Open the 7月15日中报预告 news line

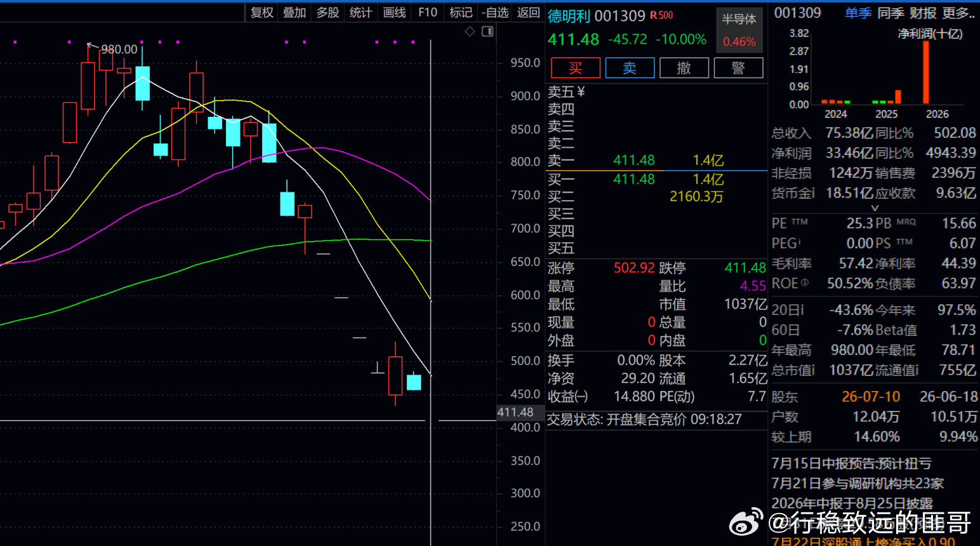851,463
